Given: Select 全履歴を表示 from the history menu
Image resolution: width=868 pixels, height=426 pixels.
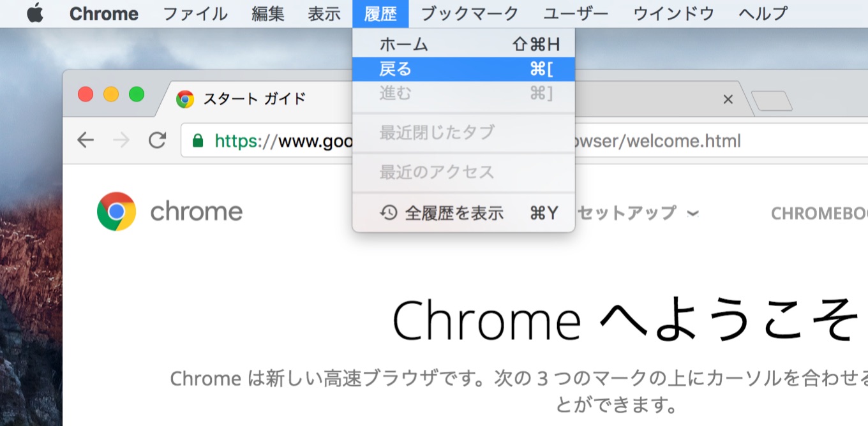Looking at the screenshot, I should pos(453,213).
